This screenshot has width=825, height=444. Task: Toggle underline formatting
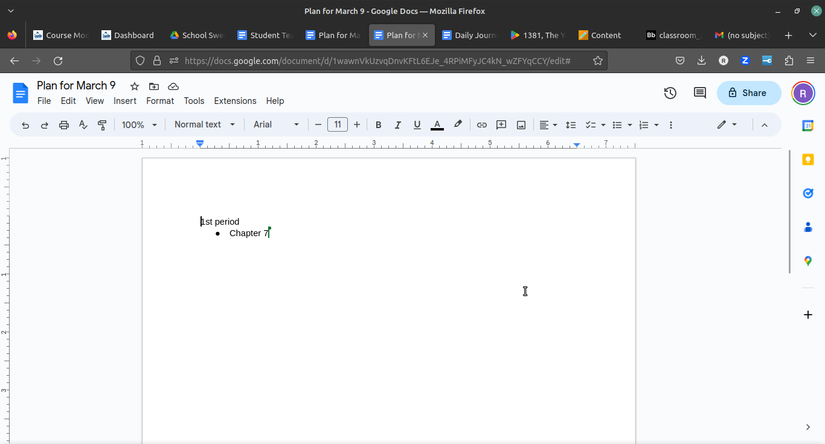[x=417, y=125]
